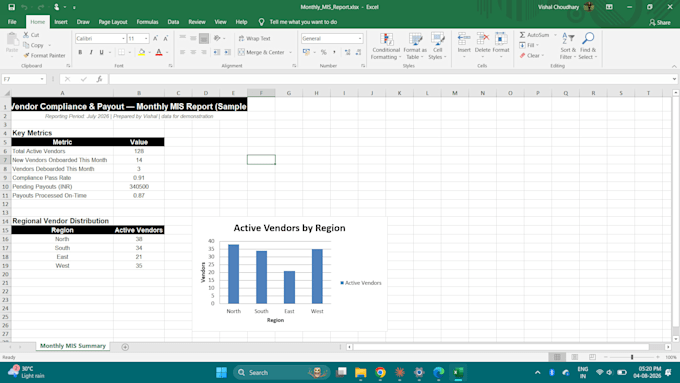680x383 pixels.
Task: Click Merge & Center button
Action: (x=262, y=52)
